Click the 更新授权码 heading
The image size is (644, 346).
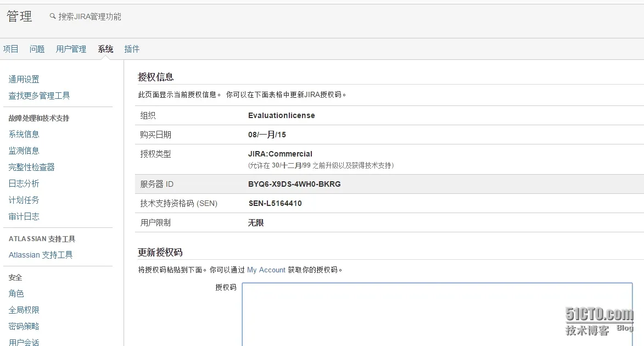click(x=160, y=252)
